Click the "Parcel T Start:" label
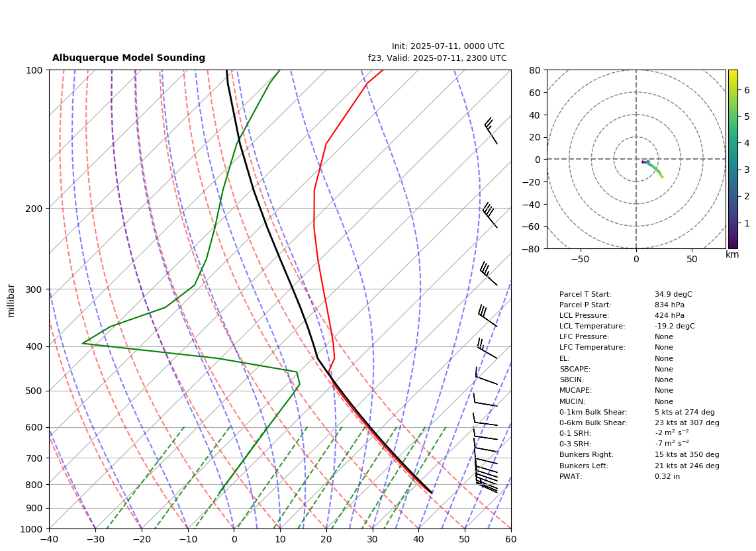 click(x=585, y=294)
